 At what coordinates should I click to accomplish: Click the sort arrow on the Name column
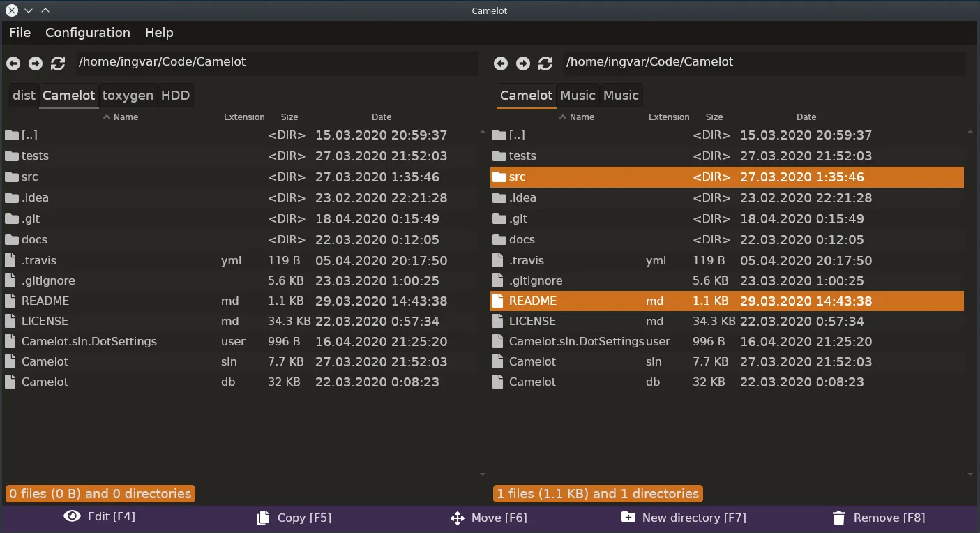pyautogui.click(x=107, y=117)
